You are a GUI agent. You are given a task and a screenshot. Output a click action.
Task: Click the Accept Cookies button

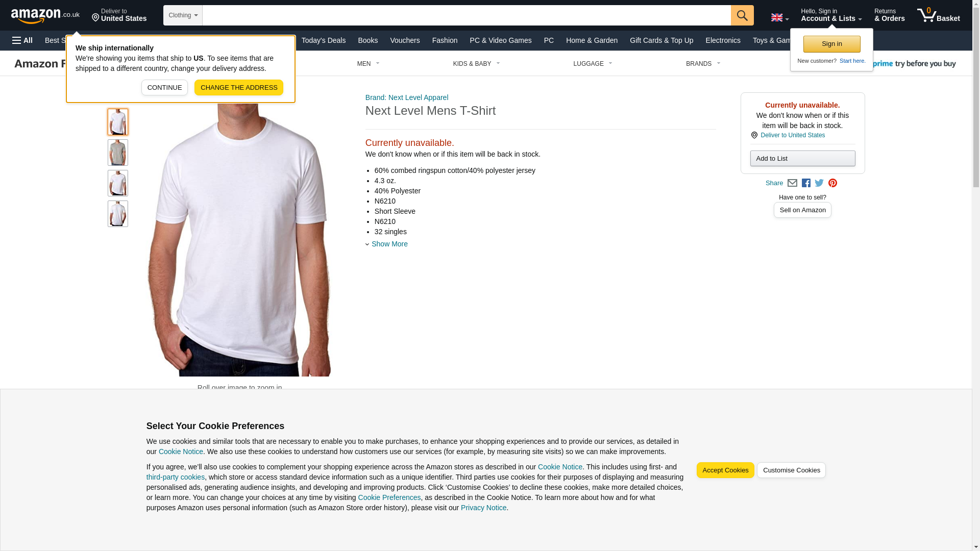725,470
